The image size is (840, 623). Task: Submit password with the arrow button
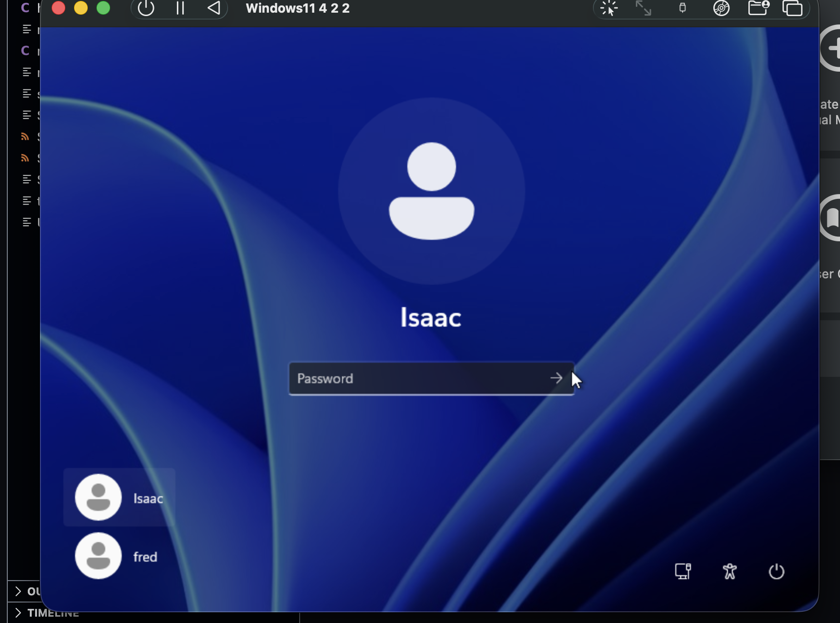tap(556, 378)
